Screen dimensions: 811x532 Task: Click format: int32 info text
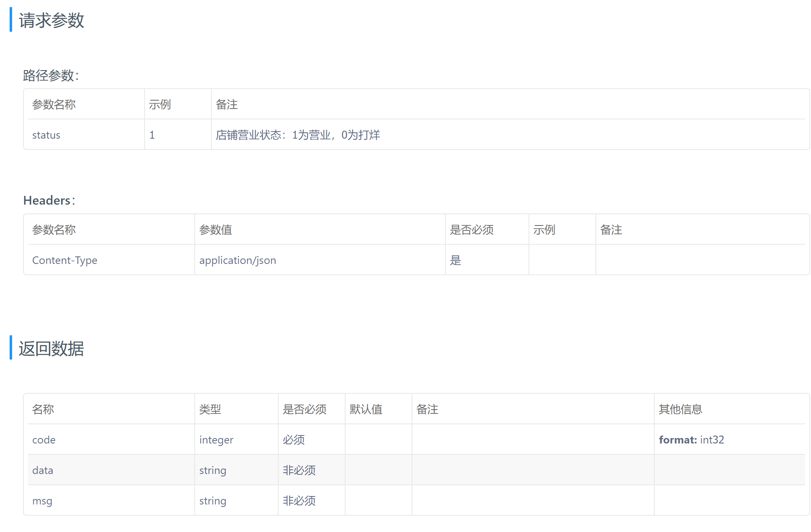click(691, 440)
